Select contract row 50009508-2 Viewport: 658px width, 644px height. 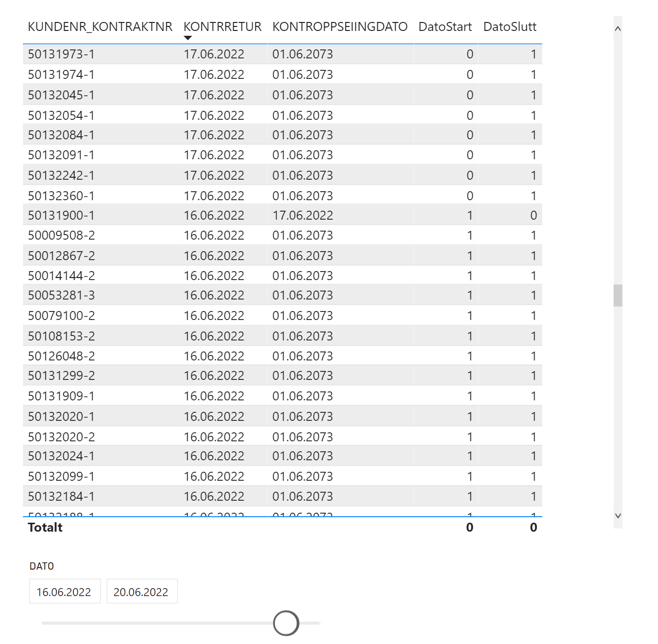pos(282,235)
